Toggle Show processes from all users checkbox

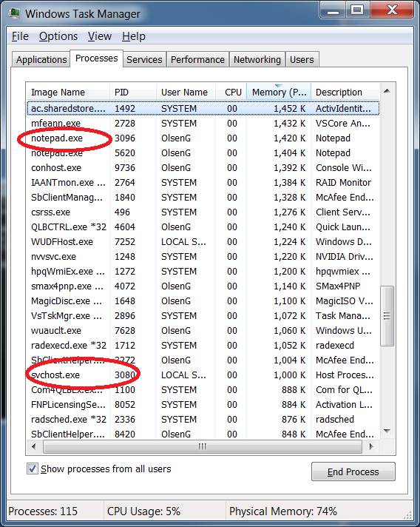coord(33,469)
